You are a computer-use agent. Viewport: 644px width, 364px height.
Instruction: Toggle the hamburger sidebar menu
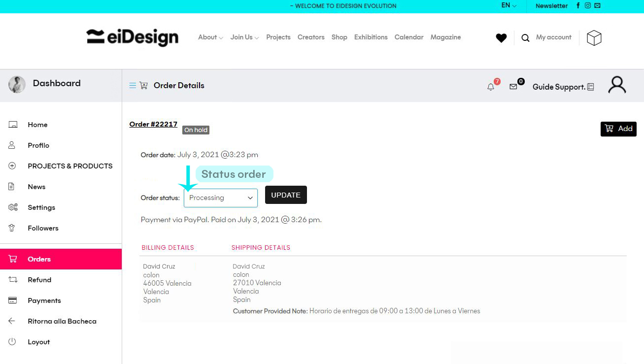[133, 86]
